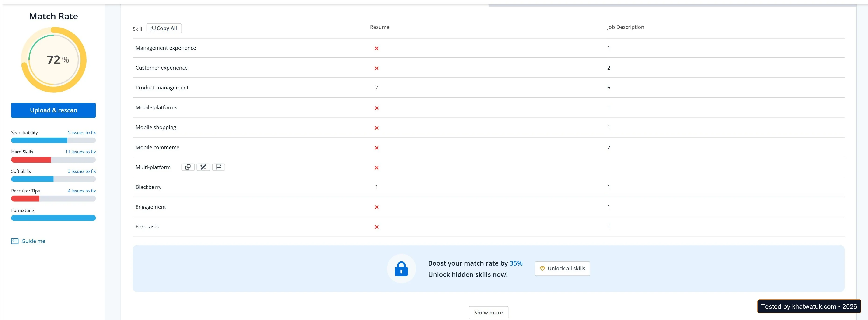The height and width of the screenshot is (320, 868).
Task: Click the Match Rate heading
Action: pos(54,16)
